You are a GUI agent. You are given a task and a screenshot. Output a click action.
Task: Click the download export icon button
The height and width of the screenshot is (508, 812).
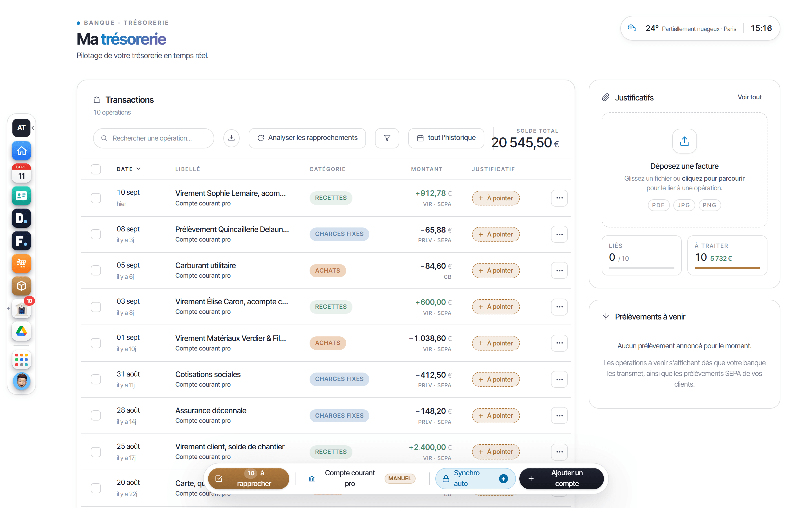(231, 138)
